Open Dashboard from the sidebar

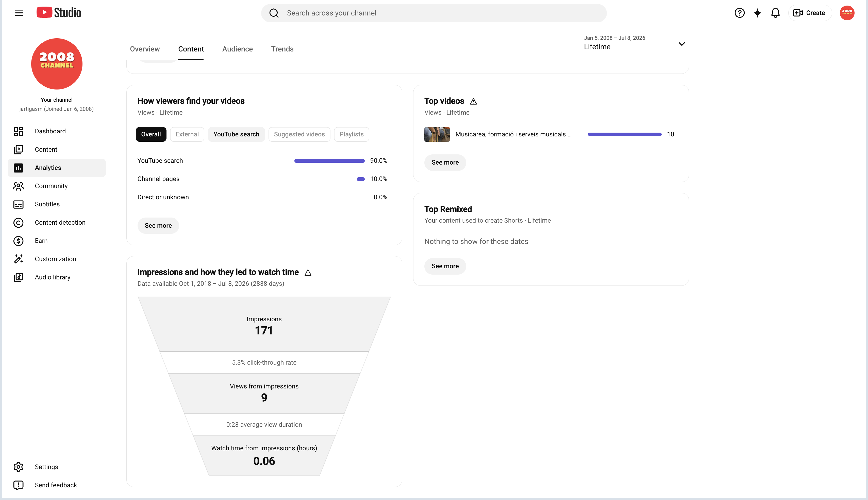click(57, 131)
